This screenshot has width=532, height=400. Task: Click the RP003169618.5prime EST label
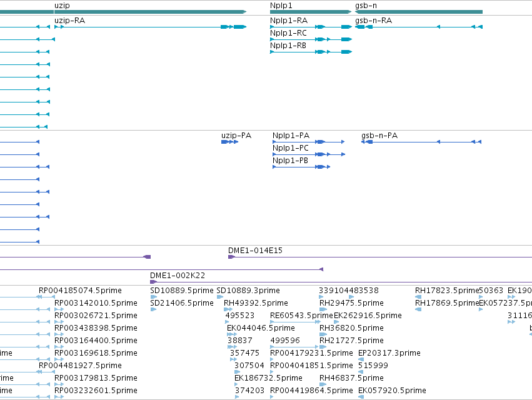96,353
